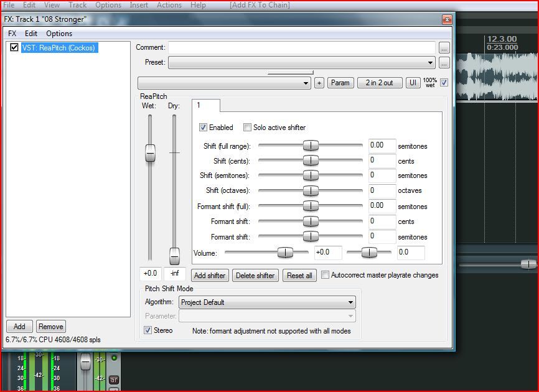This screenshot has width=539, height=392.
Task: Open the Actions menu in main window
Action: point(169,5)
